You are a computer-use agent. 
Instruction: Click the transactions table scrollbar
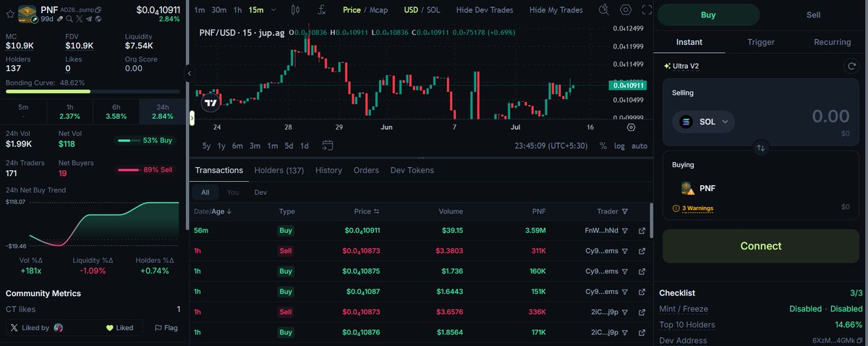click(650, 221)
